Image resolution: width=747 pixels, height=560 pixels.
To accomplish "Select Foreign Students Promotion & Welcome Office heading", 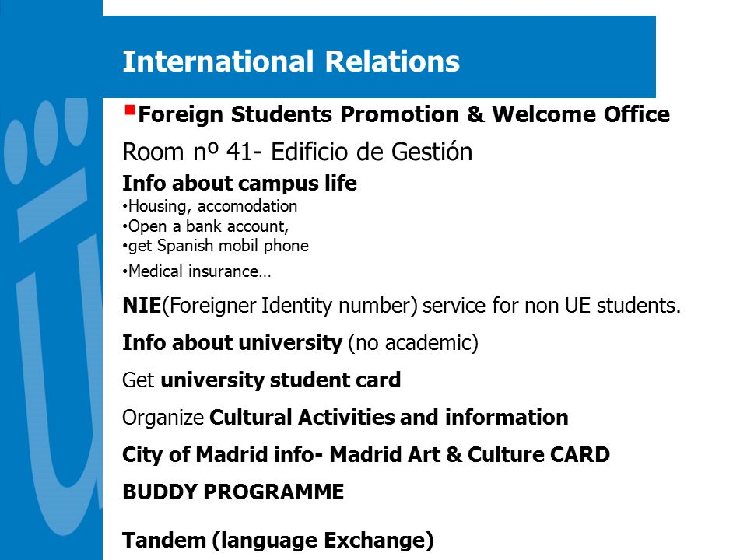I will (404, 115).
